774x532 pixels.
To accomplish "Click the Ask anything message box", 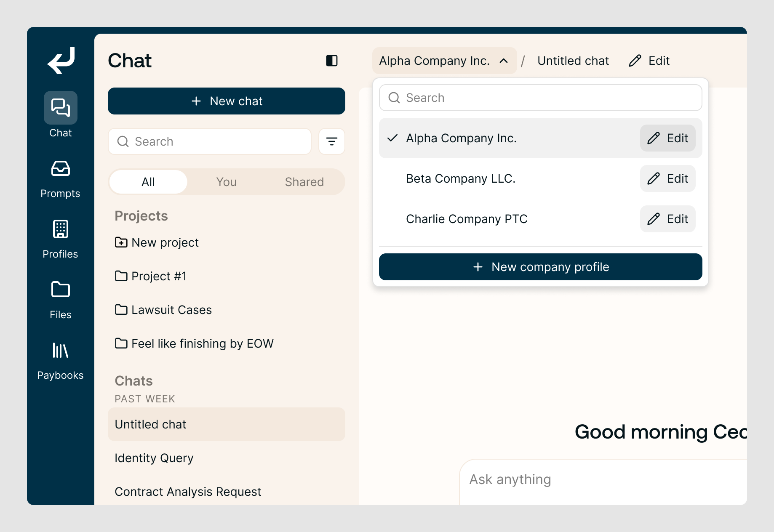I will pos(603,482).
